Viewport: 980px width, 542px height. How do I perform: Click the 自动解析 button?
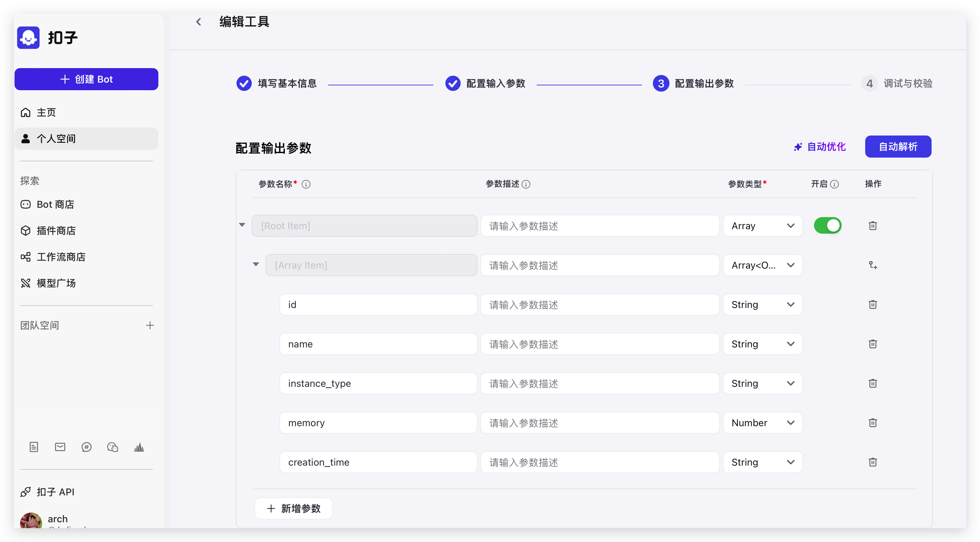(898, 147)
